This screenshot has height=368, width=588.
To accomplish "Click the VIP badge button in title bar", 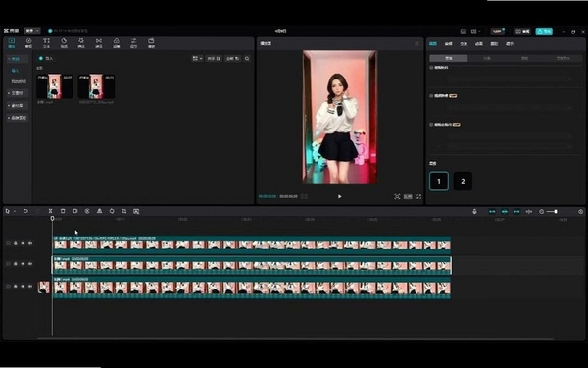I will click(498, 32).
